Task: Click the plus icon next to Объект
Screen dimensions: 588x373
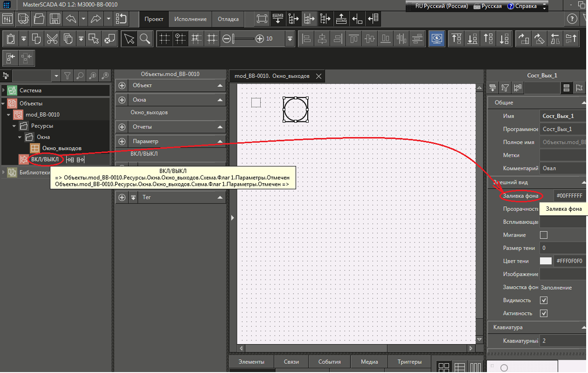Action: click(x=122, y=86)
